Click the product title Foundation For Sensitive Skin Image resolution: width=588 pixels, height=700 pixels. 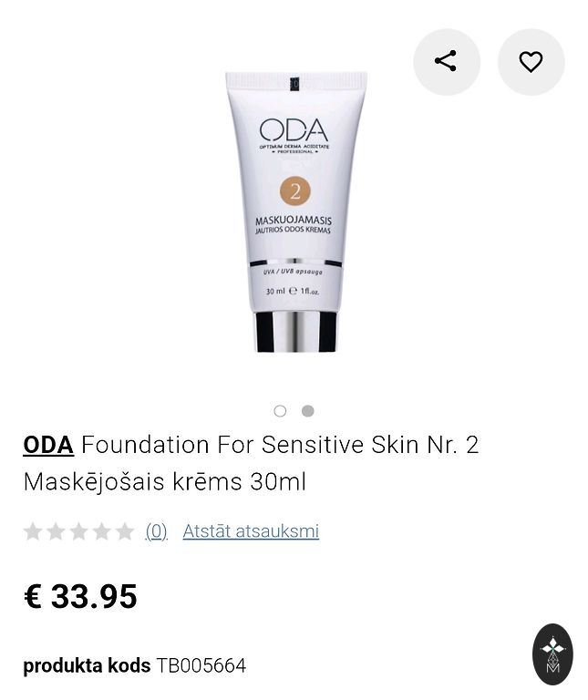(252, 445)
